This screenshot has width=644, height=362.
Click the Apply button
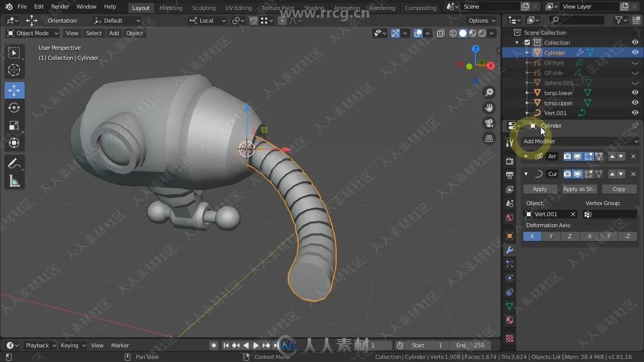coord(540,189)
